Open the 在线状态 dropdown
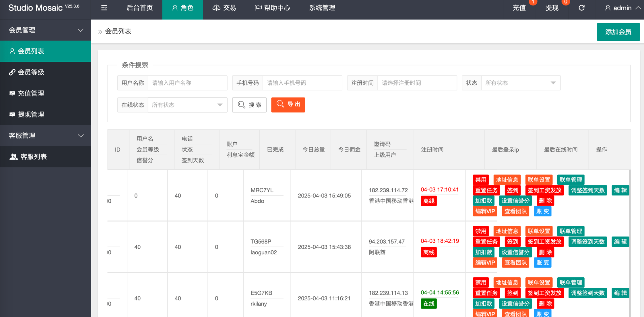Image resolution: width=644 pixels, height=317 pixels. pyautogui.click(x=187, y=105)
